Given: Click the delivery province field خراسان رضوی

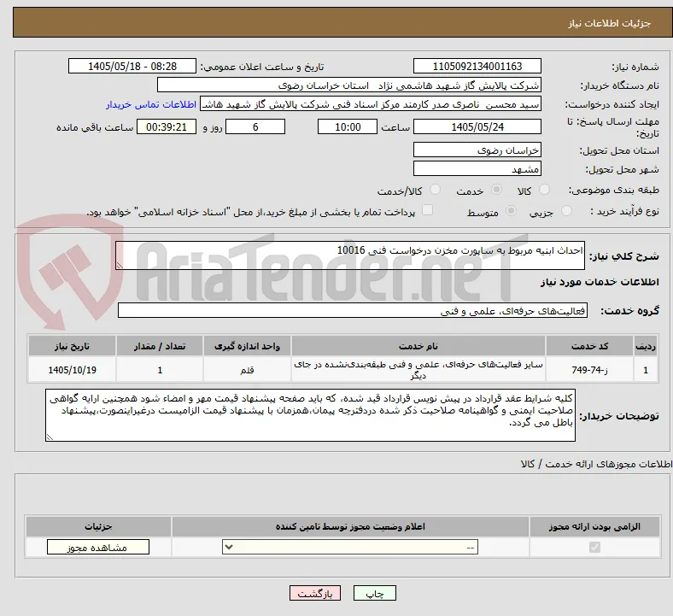Looking at the screenshot, I should coord(477,150).
